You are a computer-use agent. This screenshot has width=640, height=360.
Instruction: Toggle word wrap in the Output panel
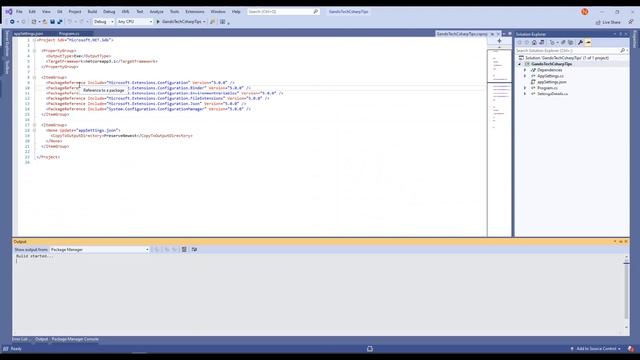click(x=194, y=249)
